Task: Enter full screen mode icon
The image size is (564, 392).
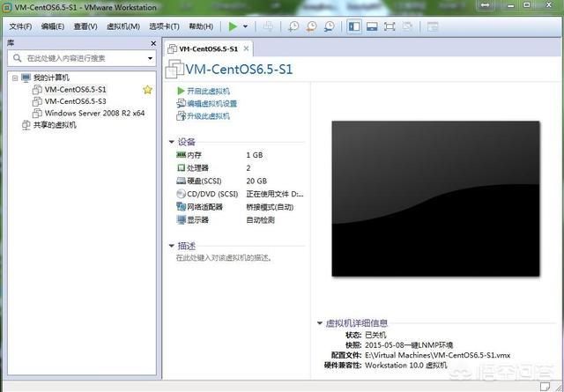Action: (390, 26)
